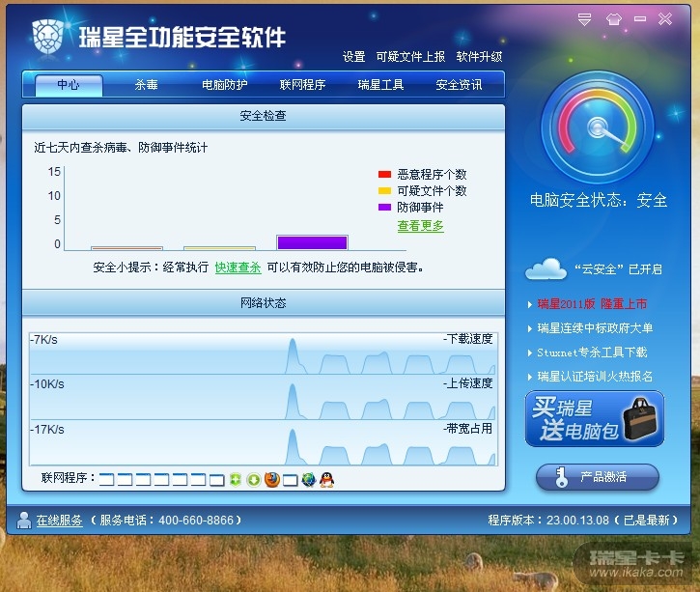Click the cloud security icon

click(x=546, y=269)
